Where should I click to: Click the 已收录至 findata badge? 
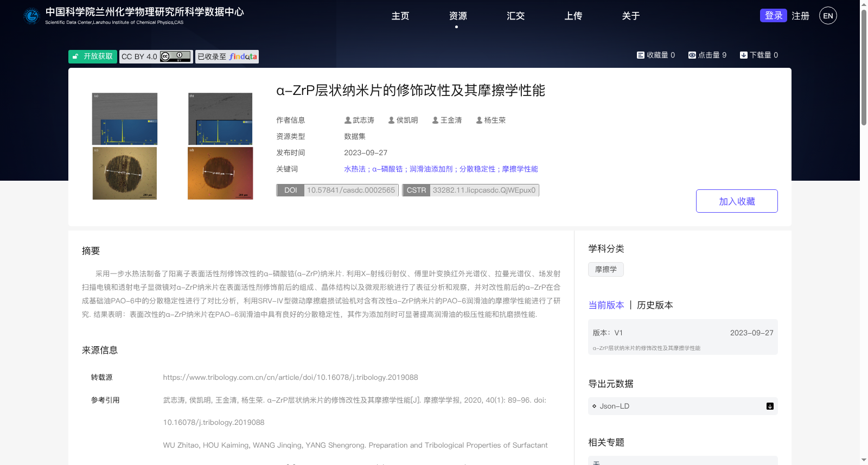coord(227,56)
